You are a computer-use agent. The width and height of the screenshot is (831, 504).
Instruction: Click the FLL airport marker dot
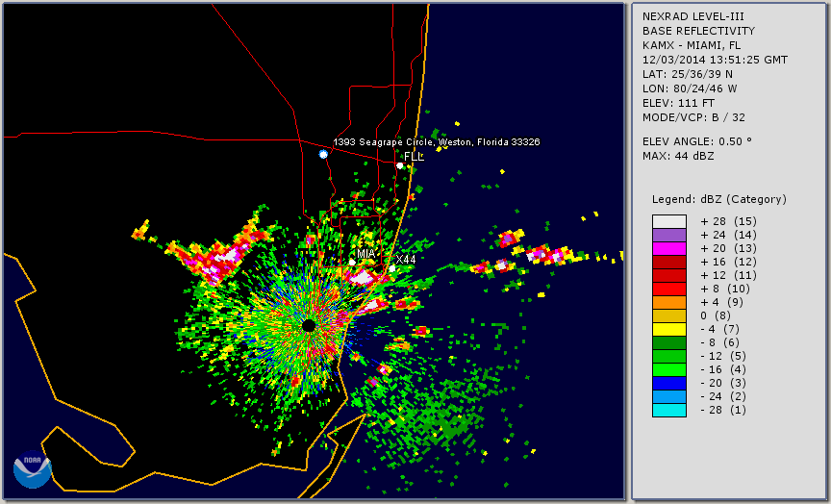399,165
